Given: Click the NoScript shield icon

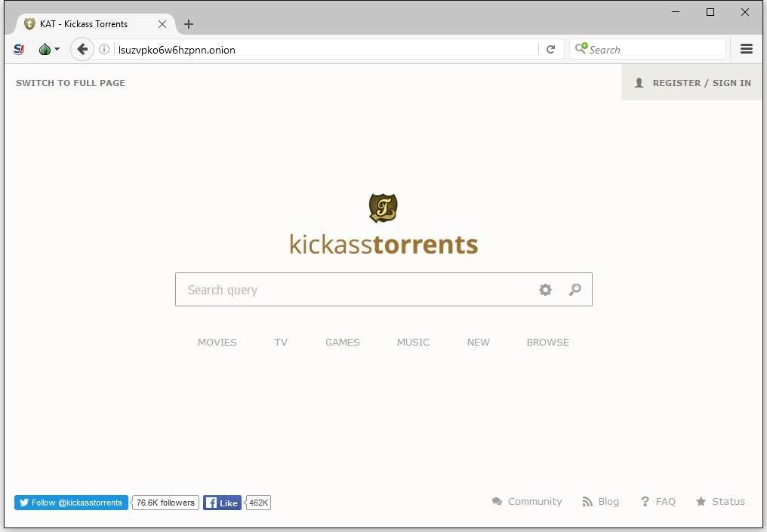Looking at the screenshot, I should pyautogui.click(x=18, y=49).
